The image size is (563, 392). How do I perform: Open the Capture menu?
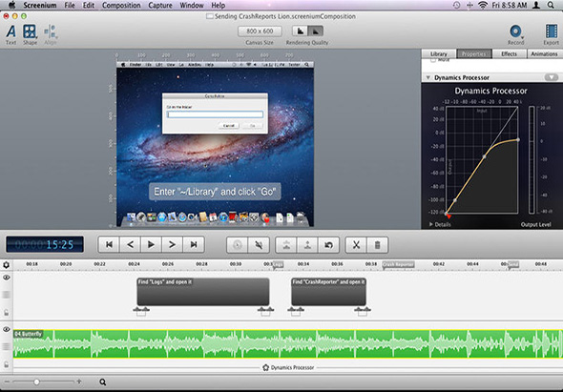pyautogui.click(x=160, y=6)
